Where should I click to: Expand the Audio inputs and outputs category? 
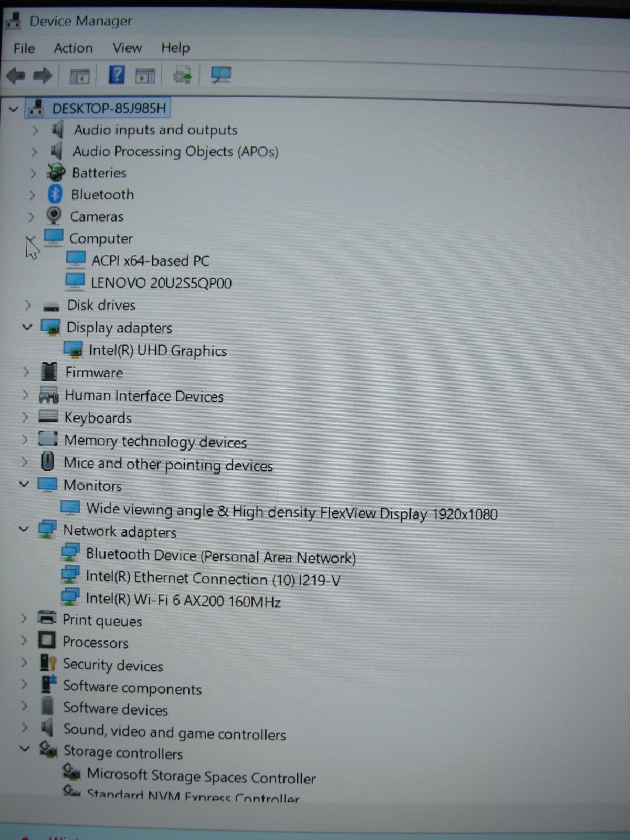[x=35, y=130]
